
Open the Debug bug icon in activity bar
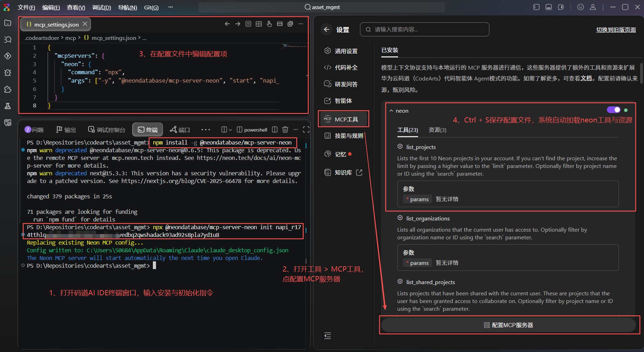tap(8, 72)
